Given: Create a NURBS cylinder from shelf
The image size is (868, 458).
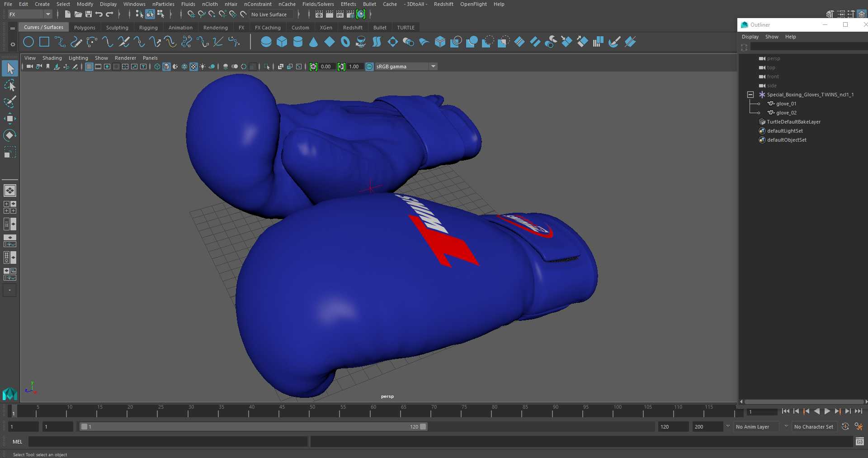Looking at the screenshot, I should 298,42.
